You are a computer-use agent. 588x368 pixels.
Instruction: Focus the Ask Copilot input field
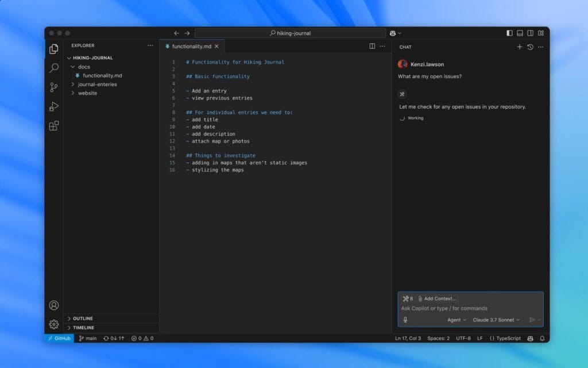[x=470, y=308]
